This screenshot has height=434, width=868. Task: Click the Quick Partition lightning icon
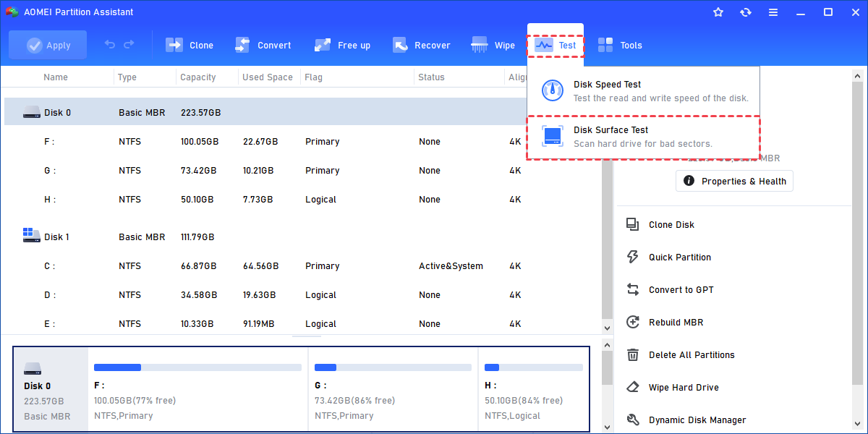point(633,257)
